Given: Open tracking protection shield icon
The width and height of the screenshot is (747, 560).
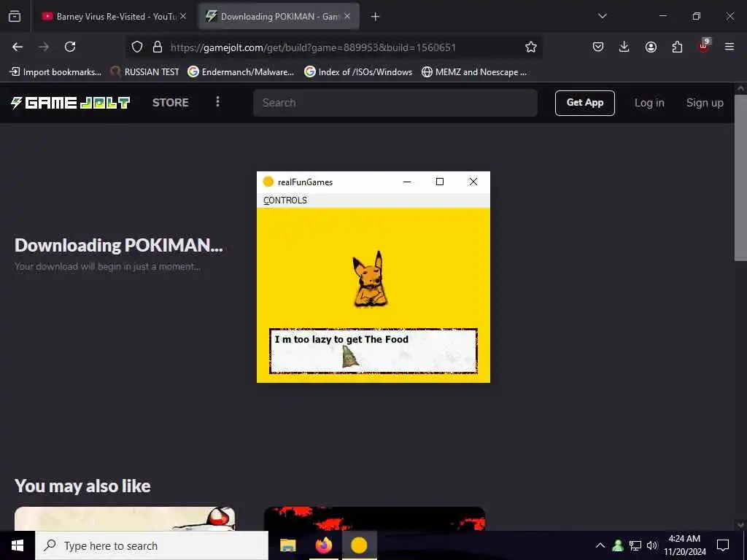Looking at the screenshot, I should [x=137, y=47].
